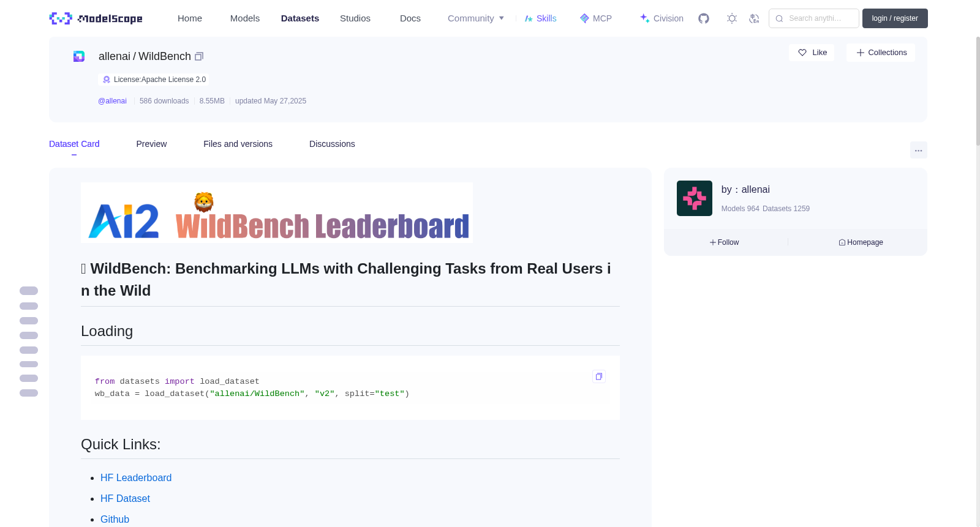This screenshot has width=980, height=527.
Task: Open the Civision page
Action: [661, 18]
